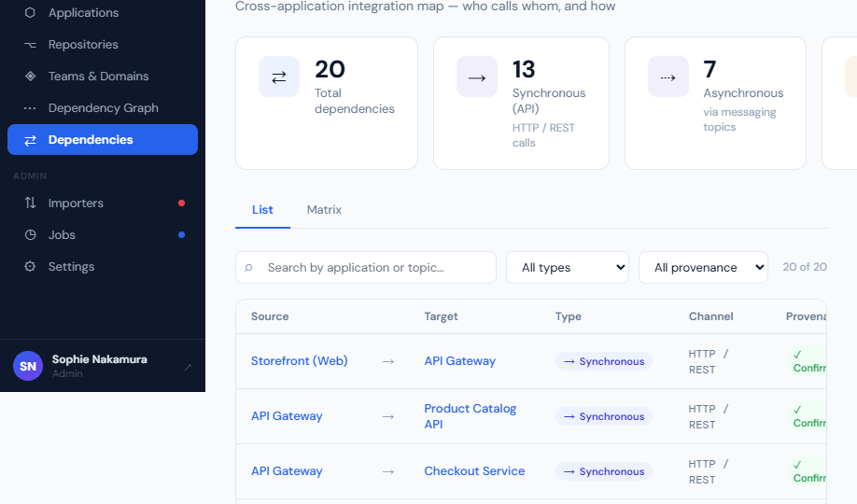Image resolution: width=857 pixels, height=504 pixels.
Task: Click the Settings gear icon
Action: coord(30,266)
